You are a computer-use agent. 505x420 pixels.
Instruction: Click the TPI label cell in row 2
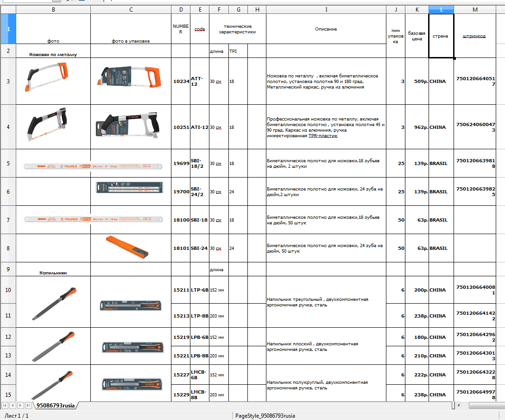click(x=238, y=51)
